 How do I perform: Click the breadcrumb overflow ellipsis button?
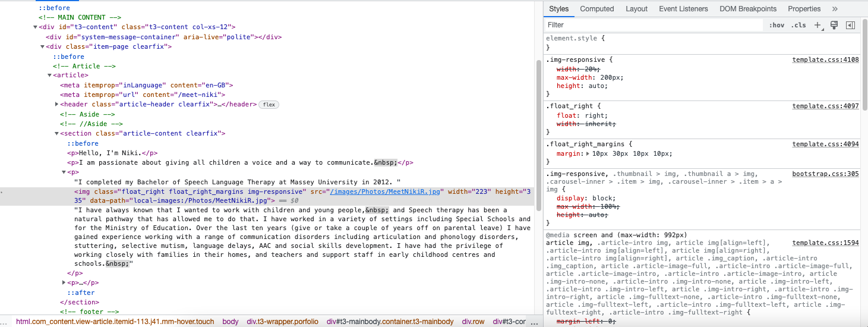point(533,322)
